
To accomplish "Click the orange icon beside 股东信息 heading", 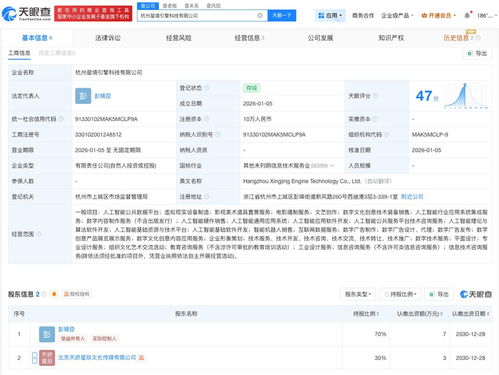I will coord(54,294).
